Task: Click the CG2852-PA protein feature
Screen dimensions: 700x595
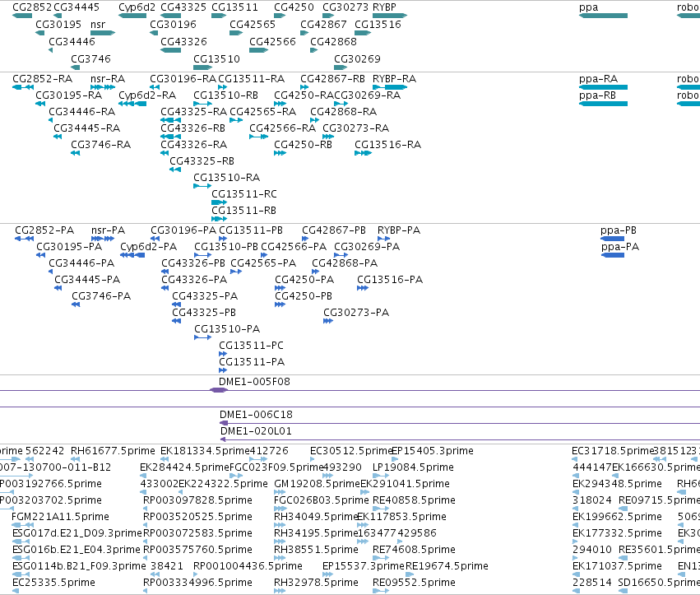Action: point(24,239)
